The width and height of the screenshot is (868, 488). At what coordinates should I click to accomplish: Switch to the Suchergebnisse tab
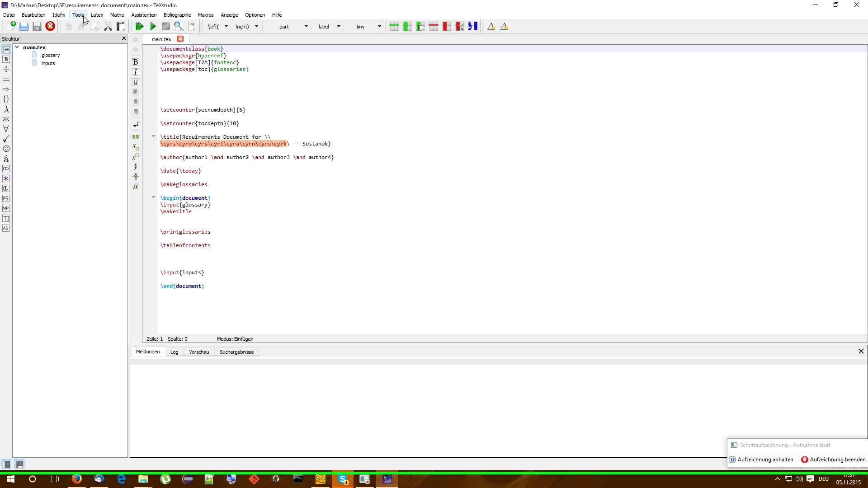pyautogui.click(x=236, y=352)
